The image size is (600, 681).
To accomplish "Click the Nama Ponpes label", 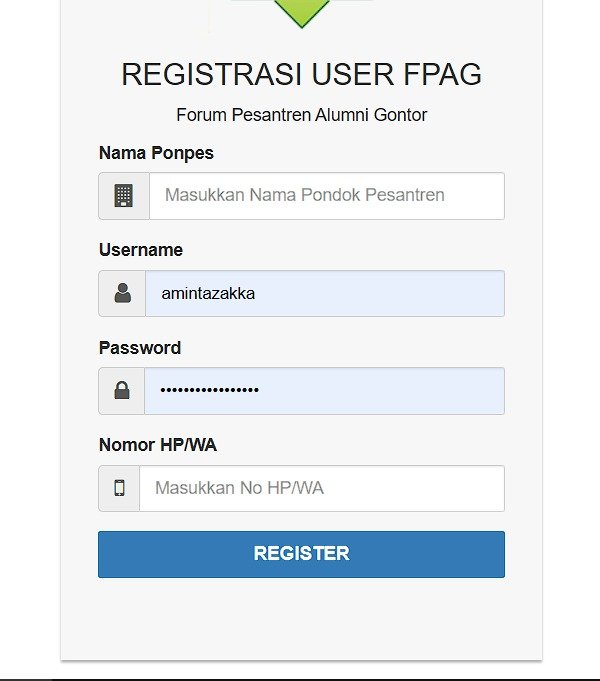I will [156, 153].
